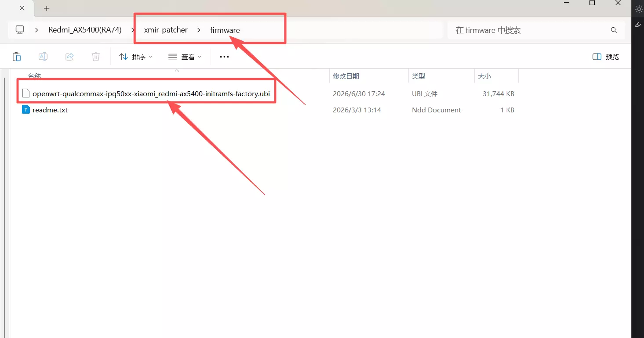Expand the chevron after Redmi_AX5400(RA74)
Screen dimensions: 644x338
point(133,30)
